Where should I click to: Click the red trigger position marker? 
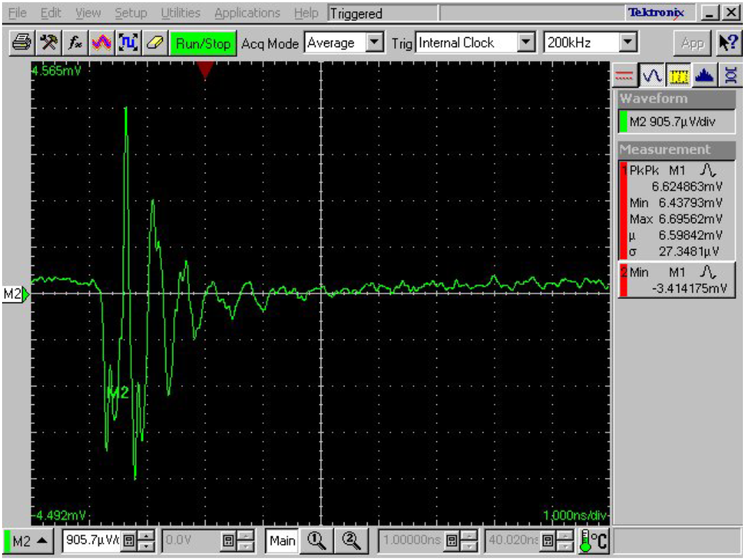[x=205, y=69]
